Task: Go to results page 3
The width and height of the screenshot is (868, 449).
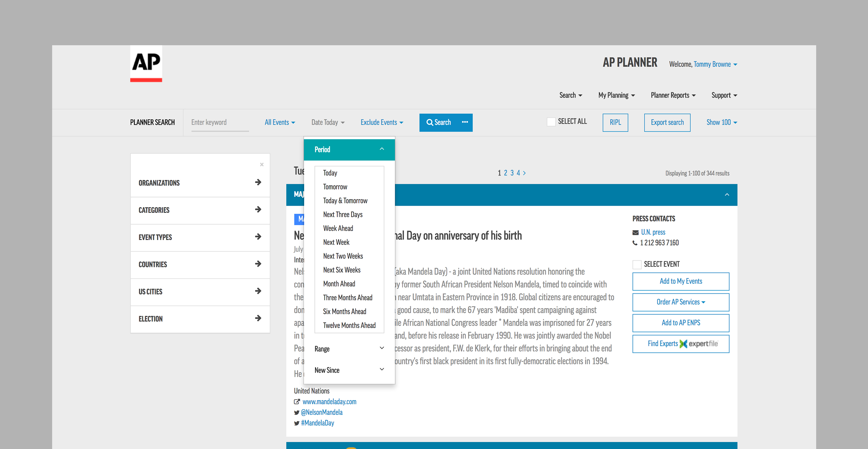Action: [512, 173]
